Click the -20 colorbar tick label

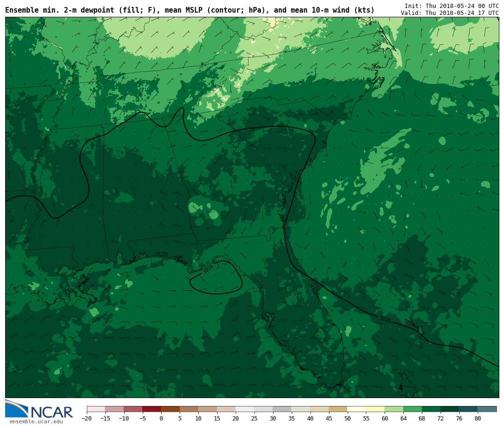click(x=86, y=418)
